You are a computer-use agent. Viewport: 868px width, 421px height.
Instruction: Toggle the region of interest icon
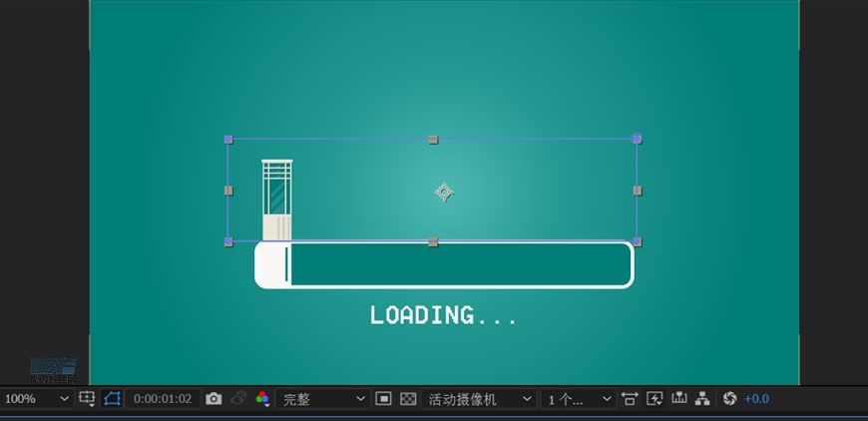(384, 399)
